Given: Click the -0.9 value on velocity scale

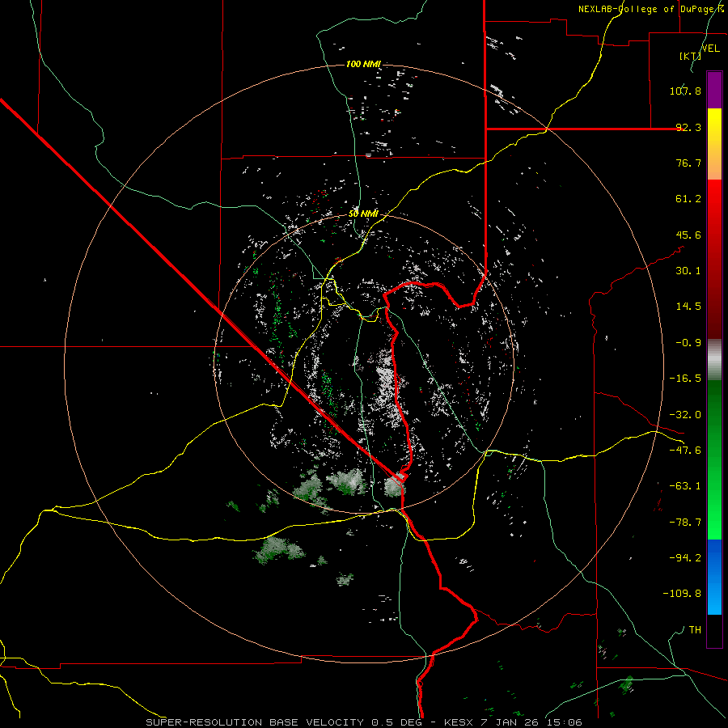Looking at the screenshot, I should coord(688,343).
